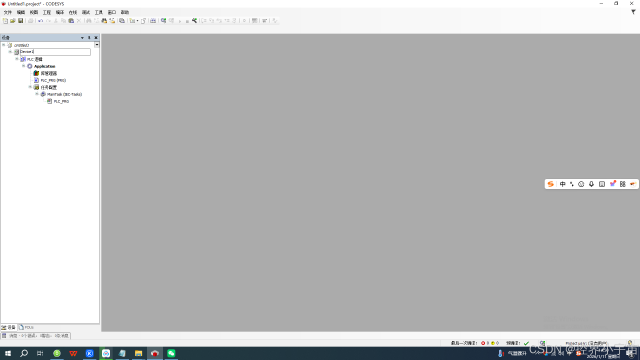Viewport: 640px width, 360px height.
Task: Click the Paste icon in the toolbar
Action: coord(71,21)
